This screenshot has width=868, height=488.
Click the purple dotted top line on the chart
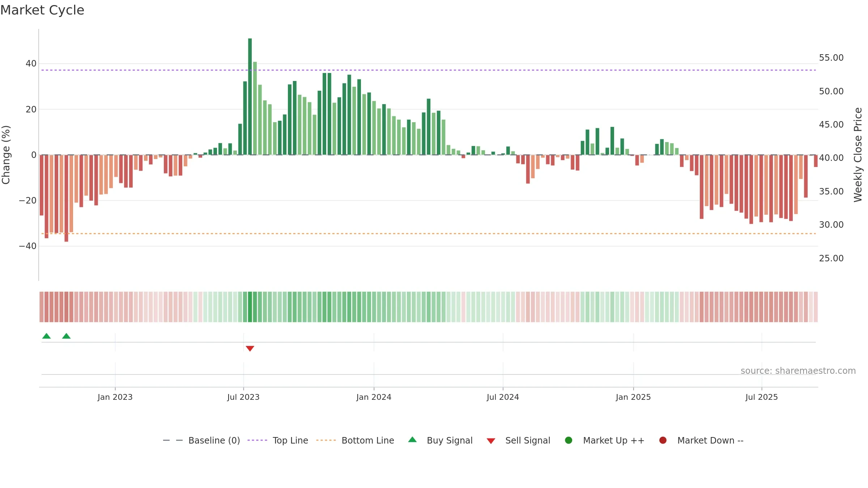tap(429, 70)
